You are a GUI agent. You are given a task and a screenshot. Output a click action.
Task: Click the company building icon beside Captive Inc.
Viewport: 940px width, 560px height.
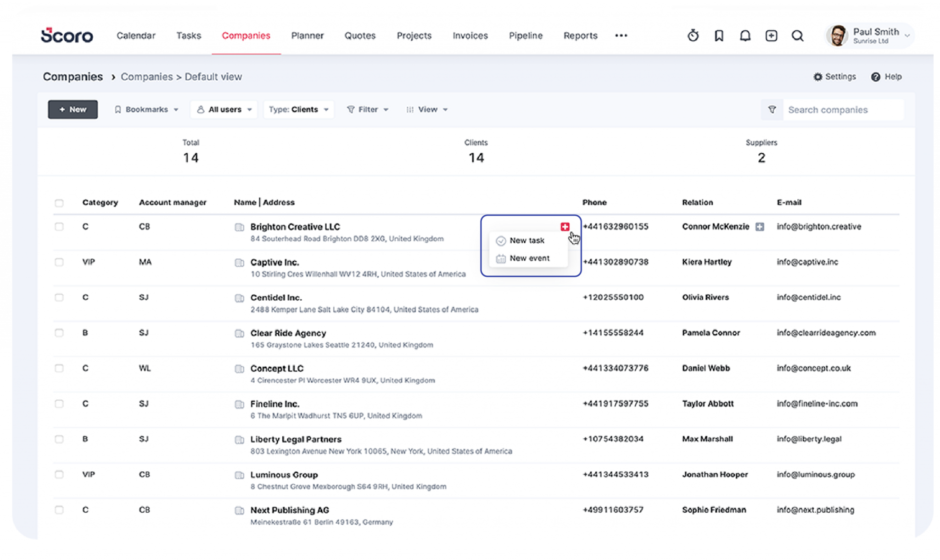pyautogui.click(x=240, y=263)
